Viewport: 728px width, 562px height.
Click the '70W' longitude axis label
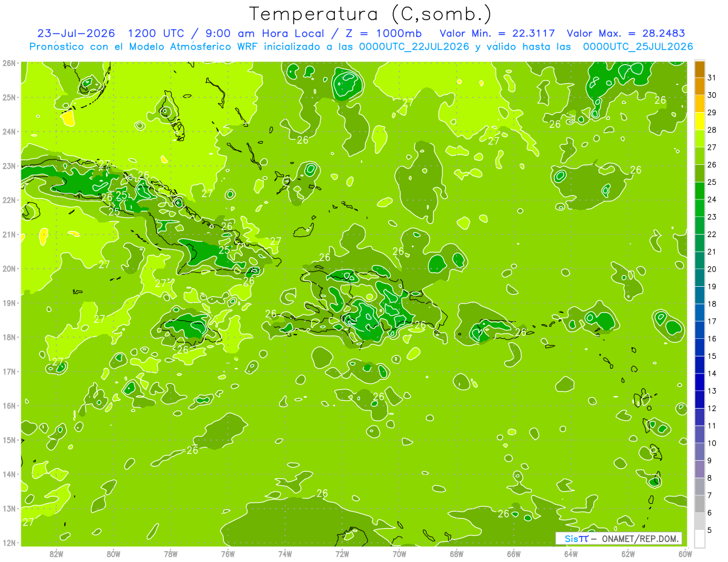coord(399,554)
